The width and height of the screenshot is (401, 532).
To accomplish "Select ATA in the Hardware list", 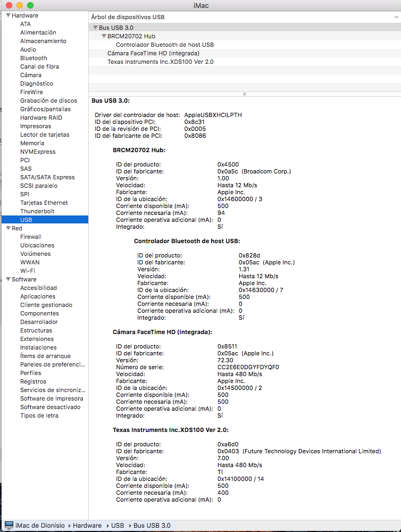I will coord(26,24).
